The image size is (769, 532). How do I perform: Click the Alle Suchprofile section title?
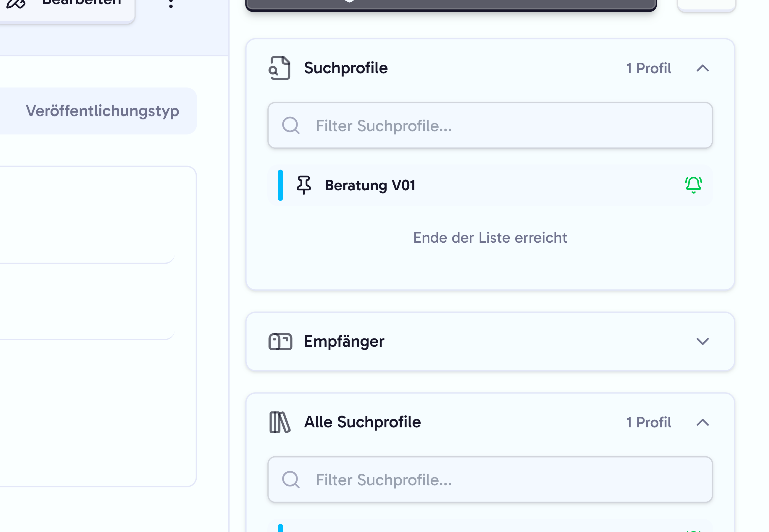point(363,422)
